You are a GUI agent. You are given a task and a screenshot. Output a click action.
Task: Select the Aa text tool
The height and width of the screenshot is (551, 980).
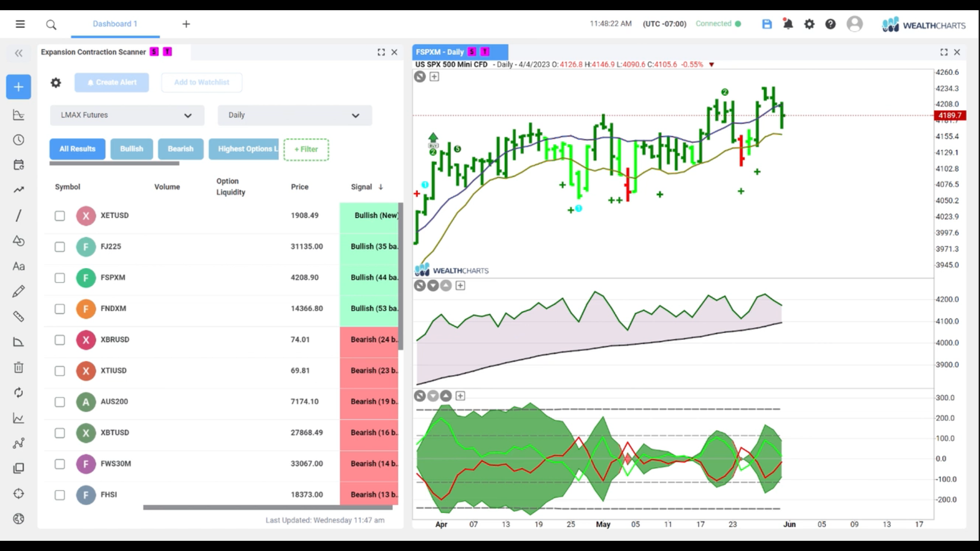tap(18, 266)
